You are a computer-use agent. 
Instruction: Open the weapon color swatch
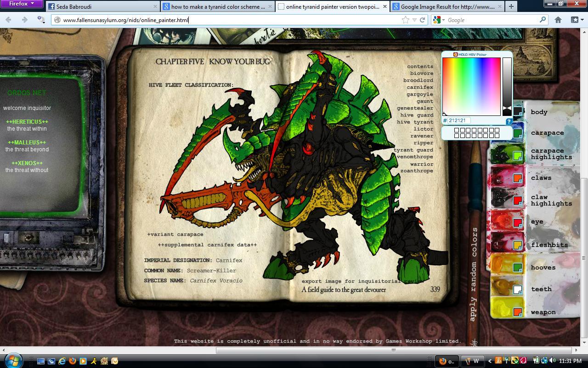click(x=518, y=312)
